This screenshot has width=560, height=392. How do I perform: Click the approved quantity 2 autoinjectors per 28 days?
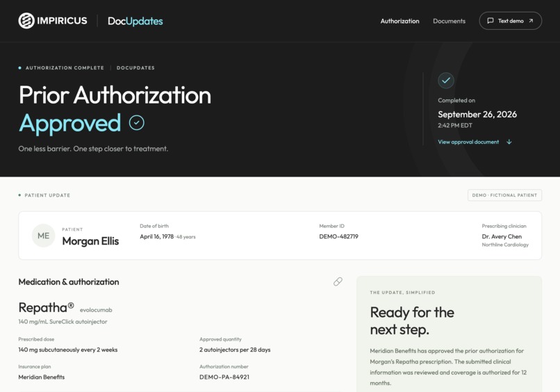coord(235,350)
